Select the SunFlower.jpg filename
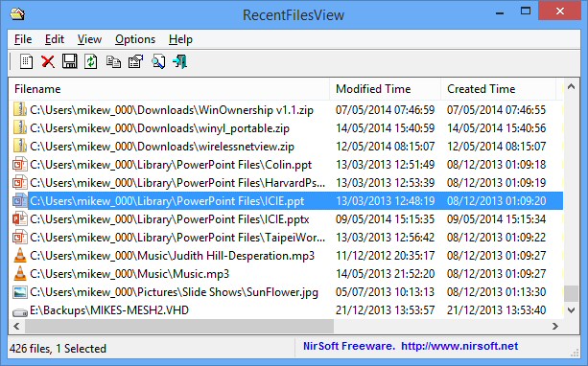 (174, 292)
